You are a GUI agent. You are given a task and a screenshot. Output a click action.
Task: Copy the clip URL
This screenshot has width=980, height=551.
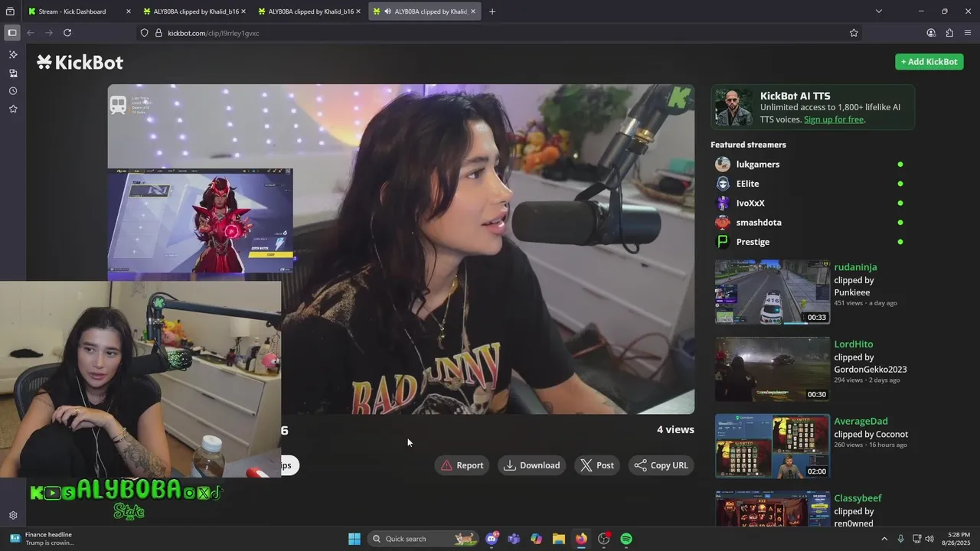pyautogui.click(x=661, y=465)
